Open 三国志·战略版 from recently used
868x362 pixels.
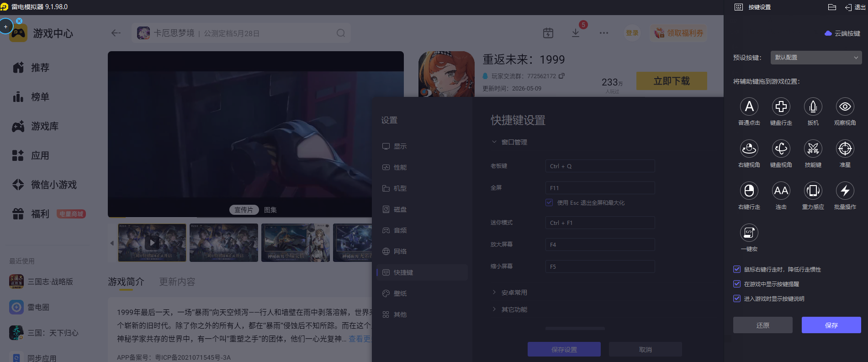[x=41, y=282]
